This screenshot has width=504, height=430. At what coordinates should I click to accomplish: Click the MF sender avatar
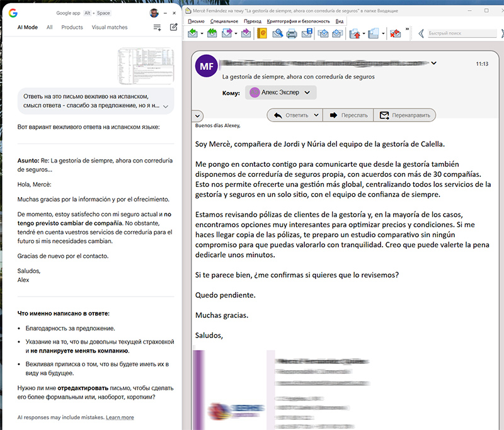[x=207, y=66]
